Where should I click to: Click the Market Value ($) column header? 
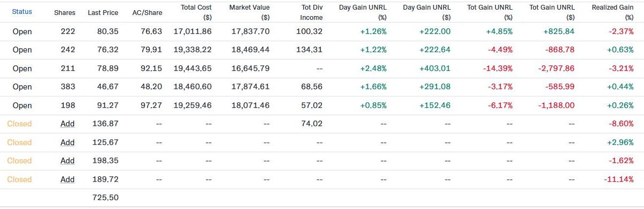pyautogui.click(x=250, y=12)
